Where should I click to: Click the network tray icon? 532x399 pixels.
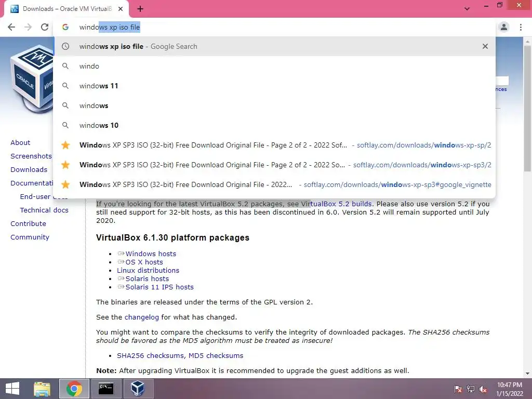tap(471, 389)
